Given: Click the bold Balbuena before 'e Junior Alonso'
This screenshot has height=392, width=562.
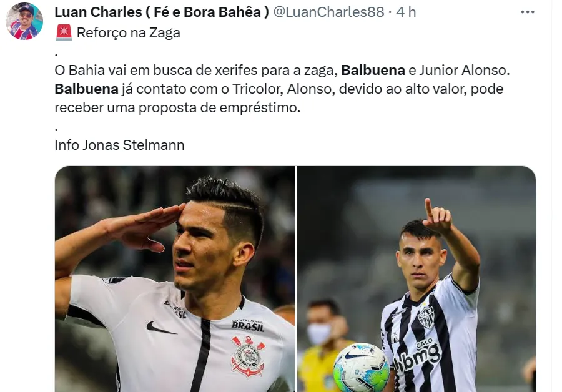Looking at the screenshot, I should [x=373, y=71].
